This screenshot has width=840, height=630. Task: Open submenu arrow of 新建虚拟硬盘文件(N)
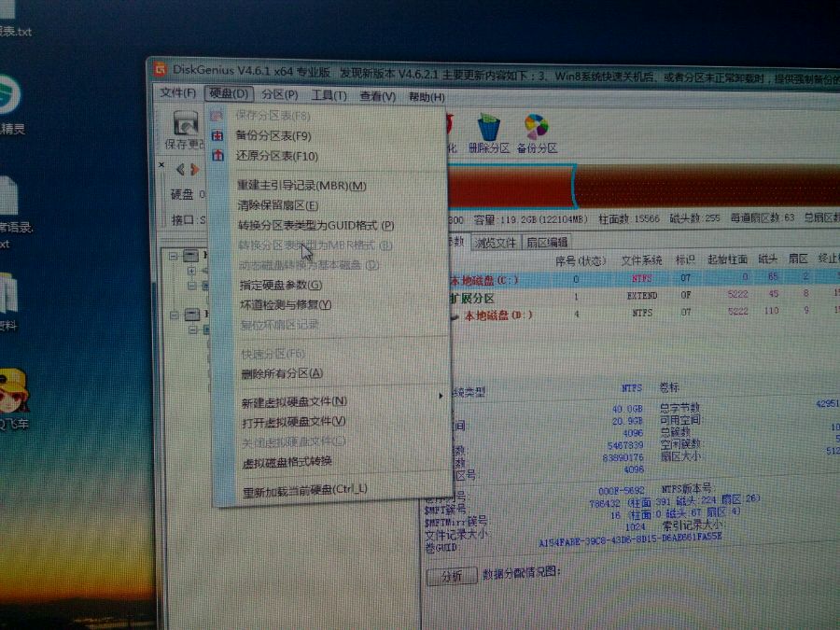tap(441, 396)
